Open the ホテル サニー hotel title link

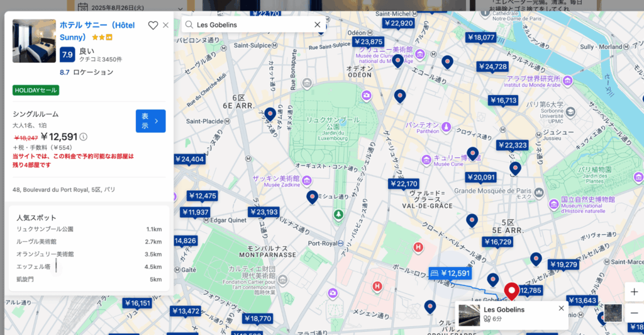pyautogui.click(x=97, y=31)
